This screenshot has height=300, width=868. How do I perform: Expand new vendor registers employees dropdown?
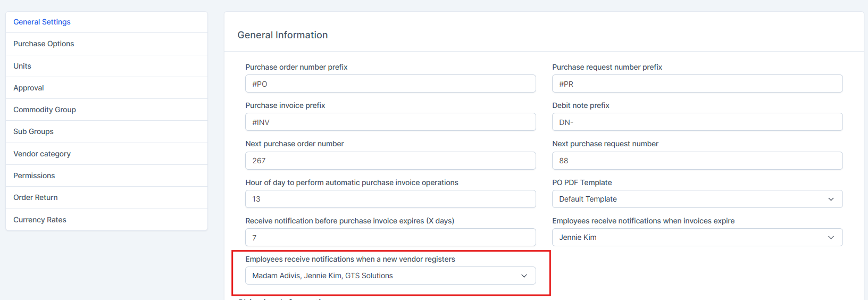click(390, 276)
